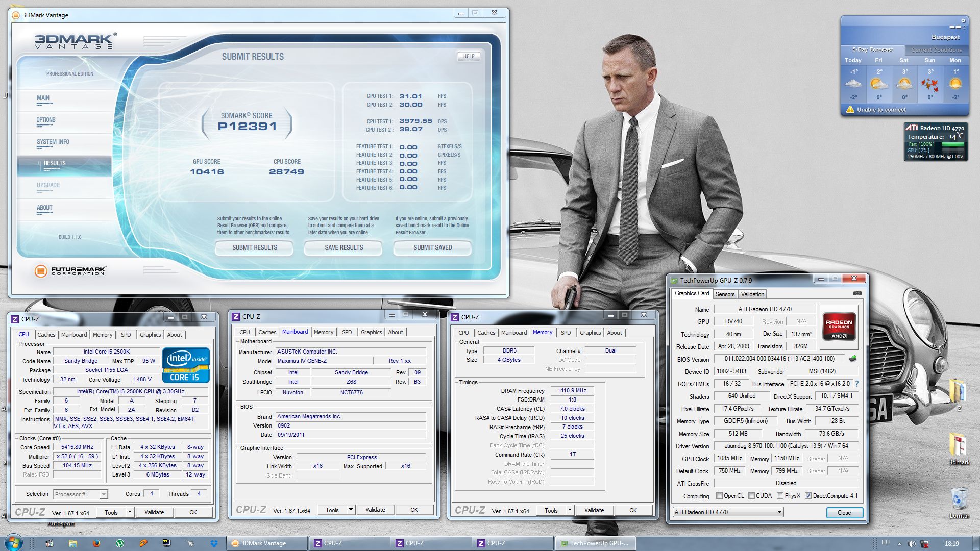Click the weather gadget options dot icon
980x551 pixels.
(963, 20)
